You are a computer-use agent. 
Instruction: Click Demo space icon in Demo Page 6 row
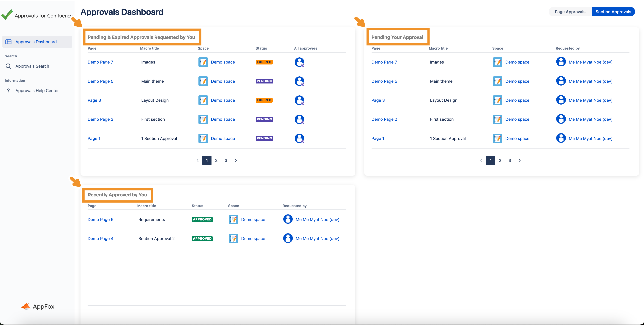(233, 220)
